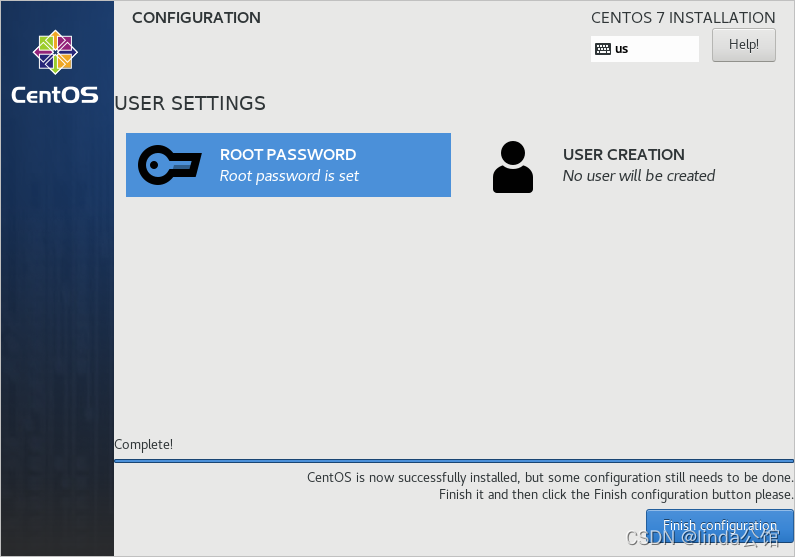Click the CentOS wordmark text

(55, 95)
